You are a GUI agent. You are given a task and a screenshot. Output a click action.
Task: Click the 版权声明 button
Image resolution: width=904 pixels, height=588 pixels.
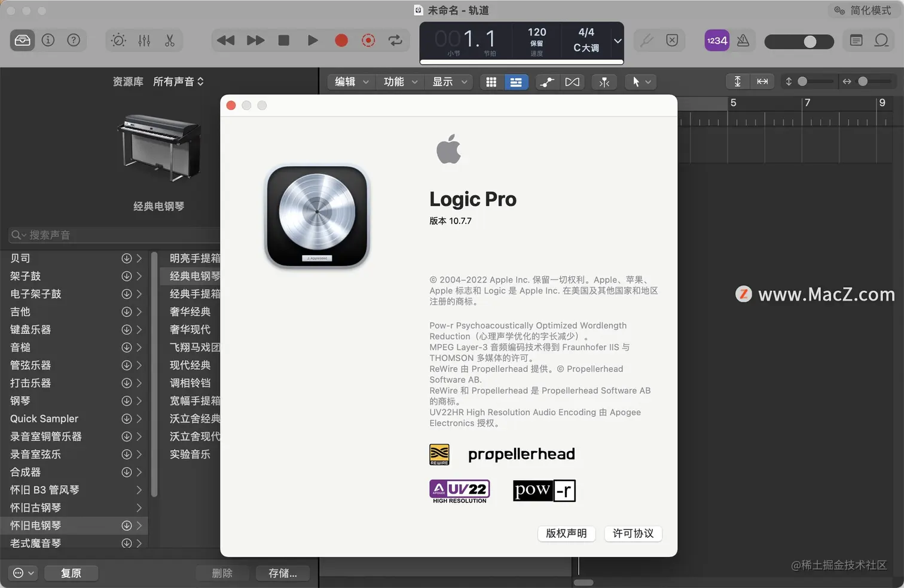coord(566,534)
